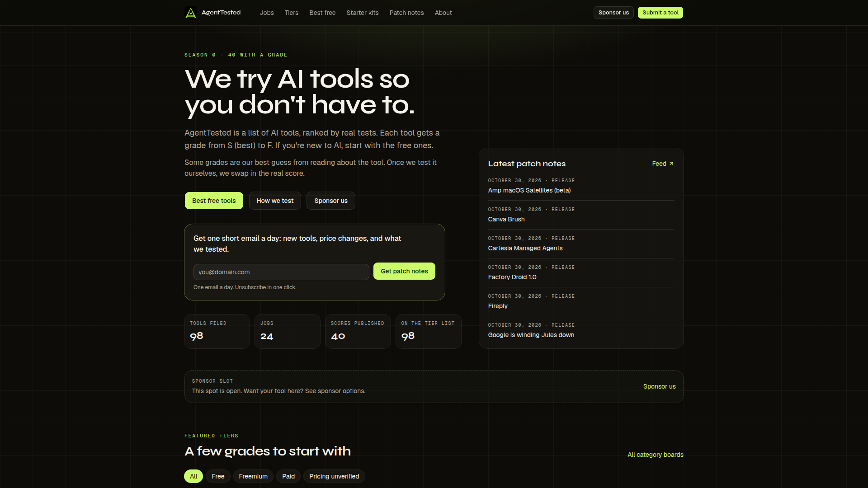The height and width of the screenshot is (488, 868).
Task: Open Google is winding Jules down note
Action: (x=531, y=335)
